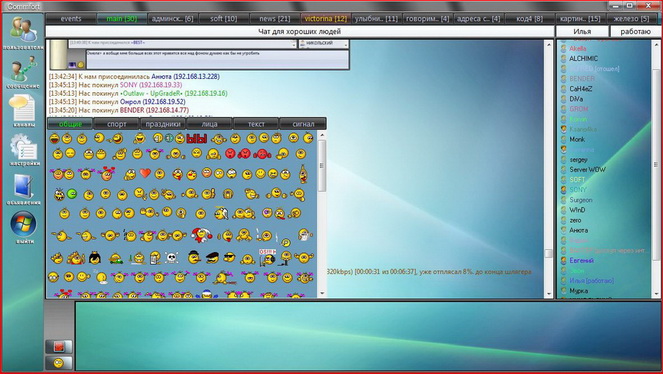The width and height of the screenshot is (663, 374).
Task: Open the работаю status selector
Action: coord(636,32)
